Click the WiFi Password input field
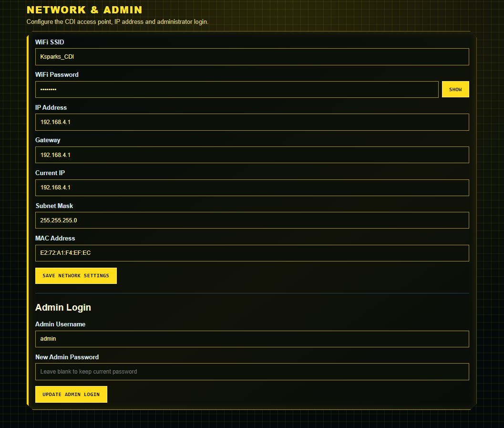Image resolution: width=504 pixels, height=428 pixels. pyautogui.click(x=237, y=89)
